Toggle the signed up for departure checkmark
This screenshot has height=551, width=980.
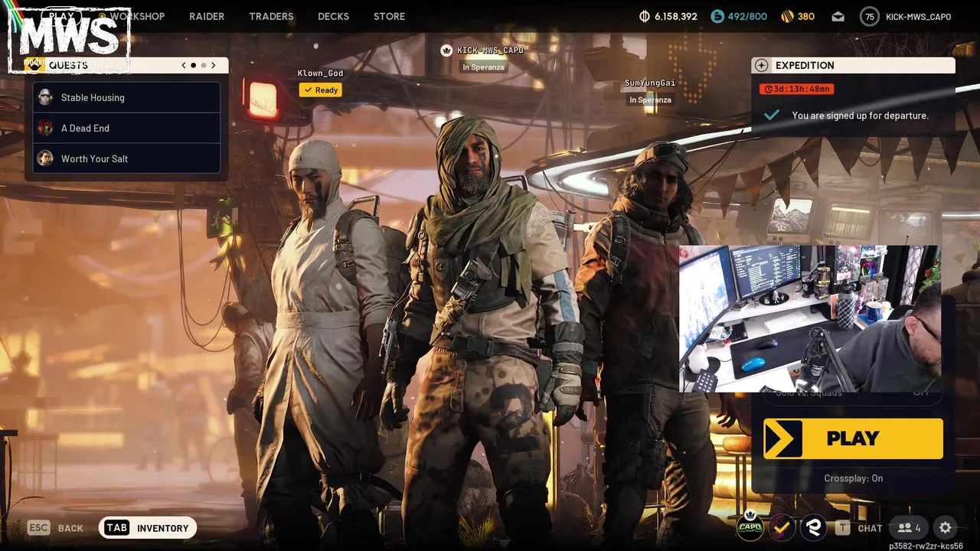(x=772, y=116)
